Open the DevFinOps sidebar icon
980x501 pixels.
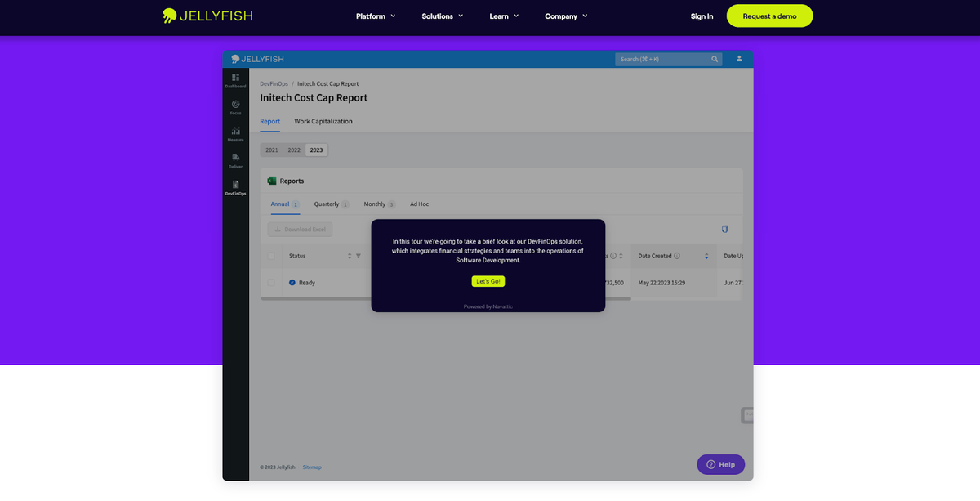click(x=235, y=187)
